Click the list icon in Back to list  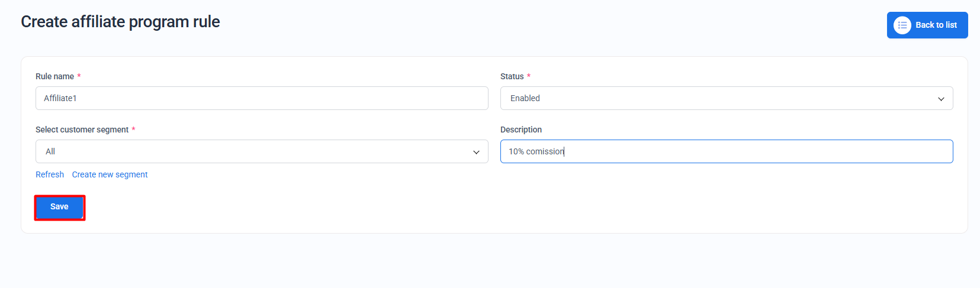tap(902, 25)
